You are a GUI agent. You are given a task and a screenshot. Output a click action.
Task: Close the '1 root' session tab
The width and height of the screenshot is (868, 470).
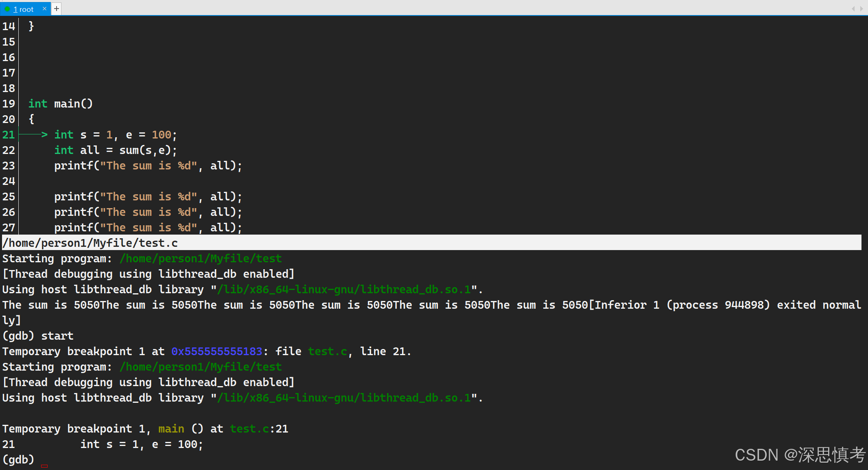[44, 9]
